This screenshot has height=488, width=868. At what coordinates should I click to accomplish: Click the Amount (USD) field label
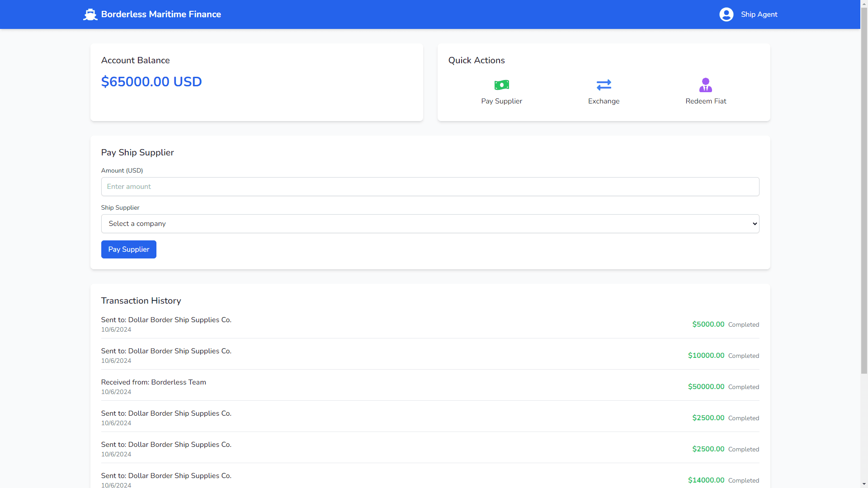pos(122,170)
